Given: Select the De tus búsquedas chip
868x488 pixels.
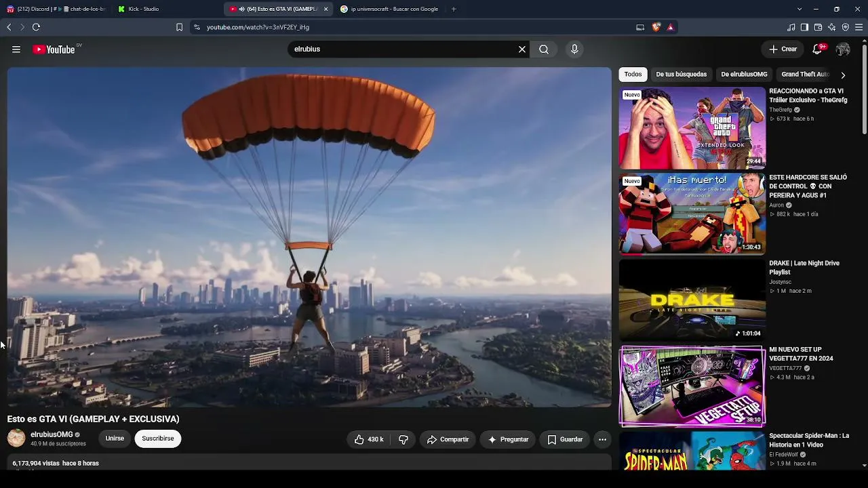Looking at the screenshot, I should [682, 75].
